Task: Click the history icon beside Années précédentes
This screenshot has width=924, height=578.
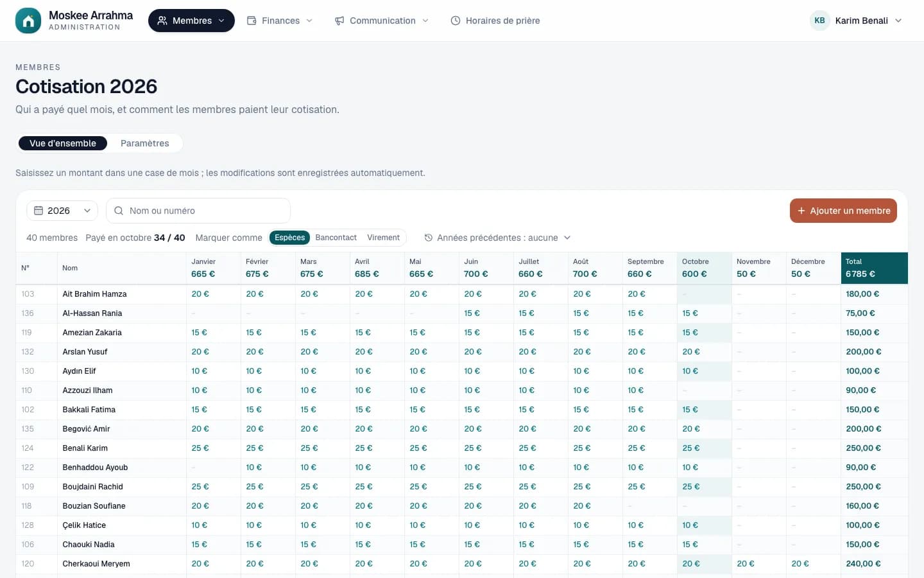Action: 429,238
